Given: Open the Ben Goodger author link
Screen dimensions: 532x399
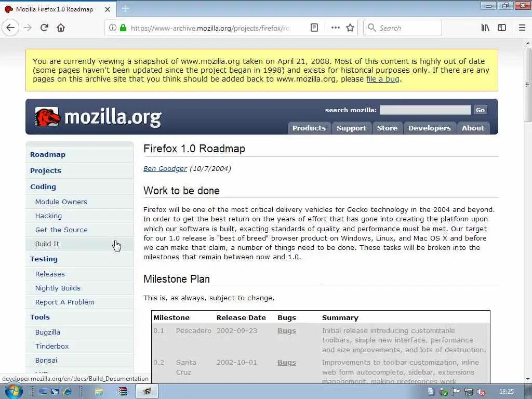Looking at the screenshot, I should [x=165, y=169].
